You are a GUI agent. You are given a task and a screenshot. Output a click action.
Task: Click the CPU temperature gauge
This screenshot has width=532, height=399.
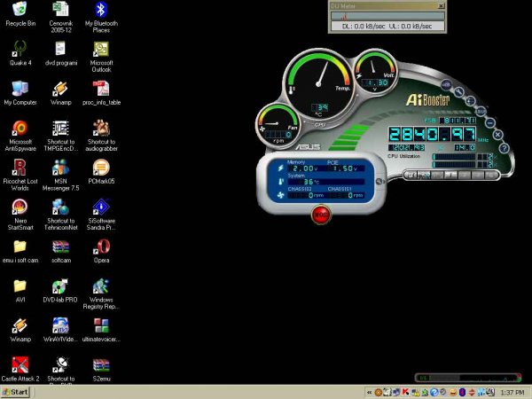pos(318,84)
